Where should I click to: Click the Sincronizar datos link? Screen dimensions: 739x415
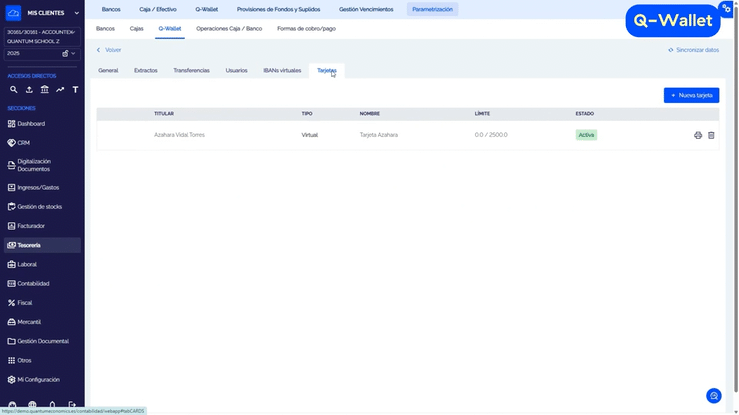coord(693,49)
